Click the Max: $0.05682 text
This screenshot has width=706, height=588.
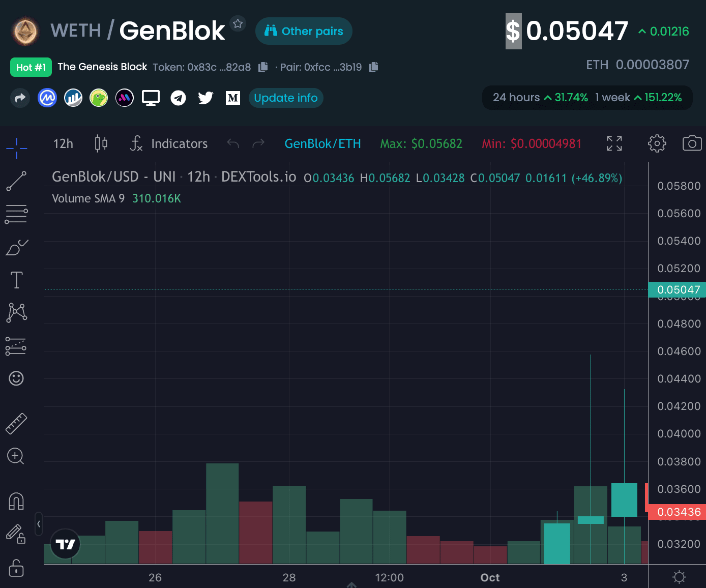421,144
